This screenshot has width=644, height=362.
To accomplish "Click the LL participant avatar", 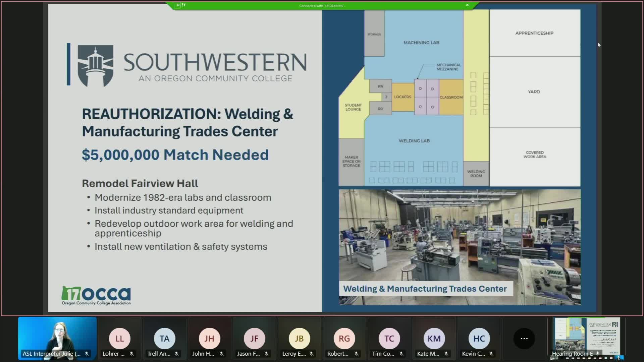I will [x=120, y=339].
